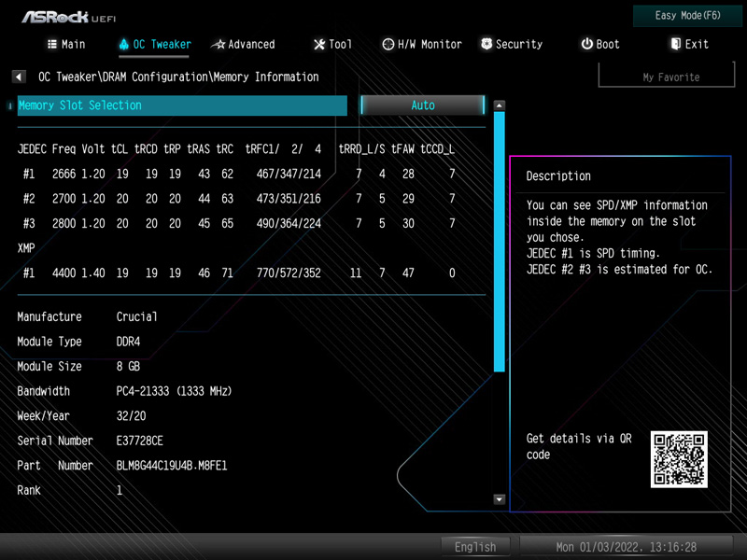The image size is (747, 560).
Task: Switch to the OC Tweaker tab
Action: pos(155,44)
